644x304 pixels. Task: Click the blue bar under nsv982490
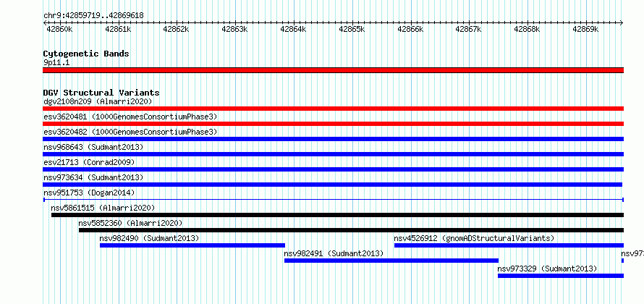(x=192, y=245)
